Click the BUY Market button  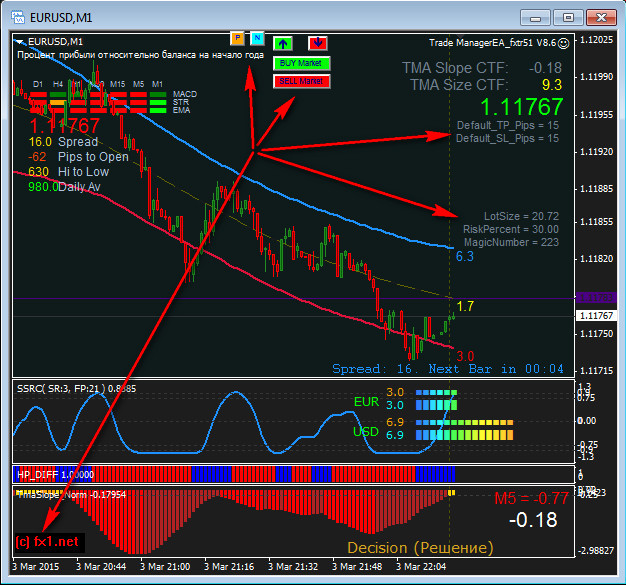(302, 63)
